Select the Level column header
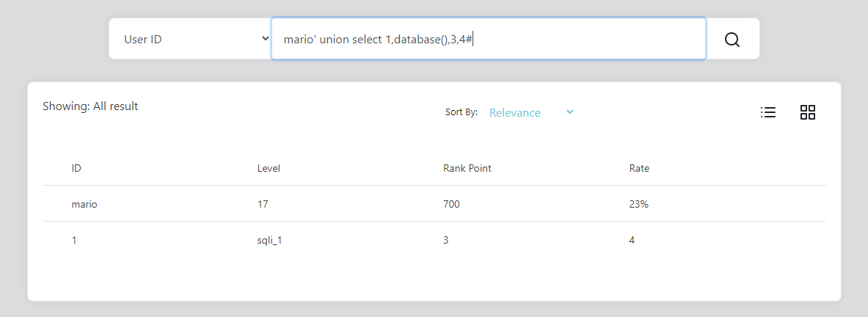The height and width of the screenshot is (317, 868). (x=269, y=168)
